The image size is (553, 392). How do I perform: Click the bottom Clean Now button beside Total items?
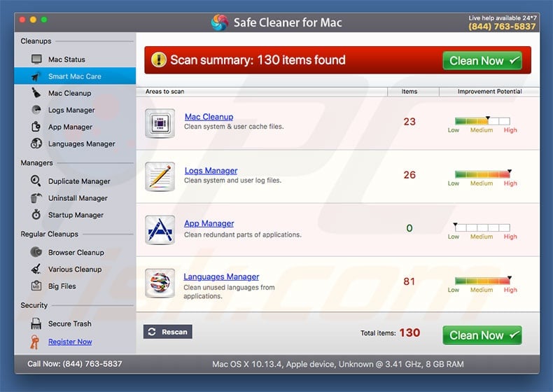482,335
